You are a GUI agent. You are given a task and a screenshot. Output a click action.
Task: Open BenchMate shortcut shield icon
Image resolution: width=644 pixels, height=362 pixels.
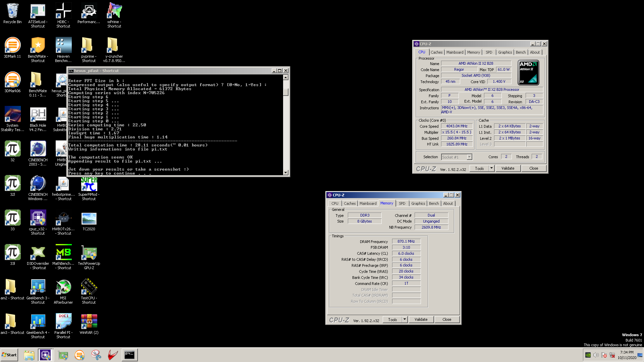[38, 50]
